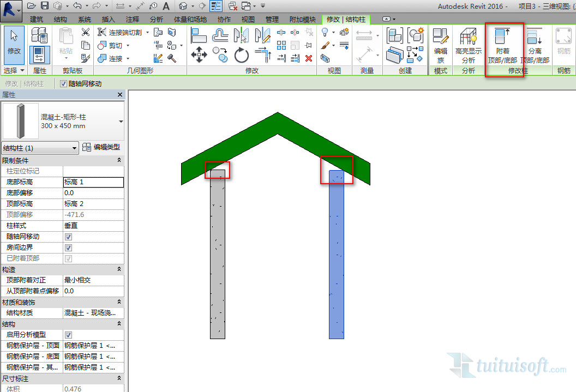Switch to the 视图 ribbon tab
The height and width of the screenshot is (392, 576).
(x=248, y=20)
